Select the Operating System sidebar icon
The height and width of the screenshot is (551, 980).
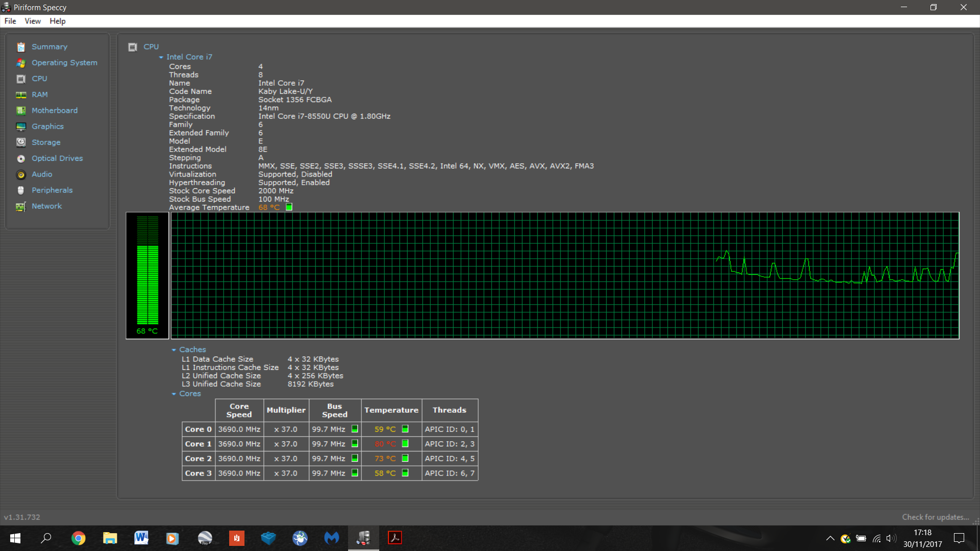pyautogui.click(x=21, y=63)
